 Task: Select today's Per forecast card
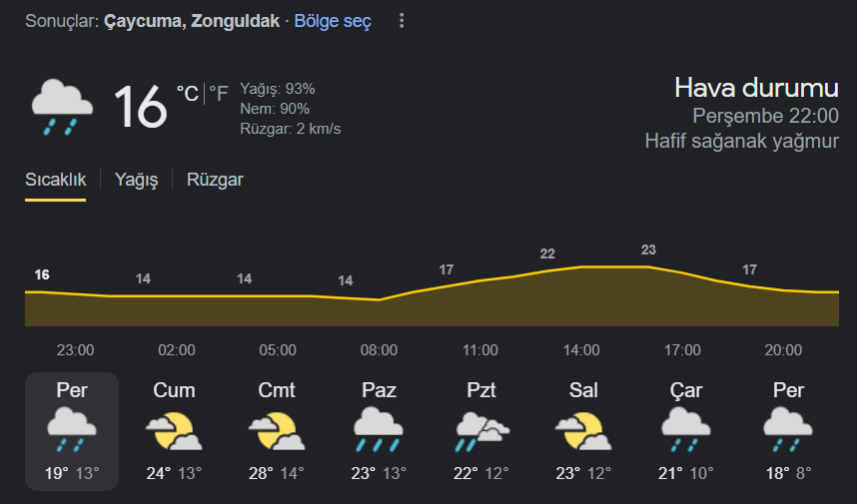coord(72,431)
